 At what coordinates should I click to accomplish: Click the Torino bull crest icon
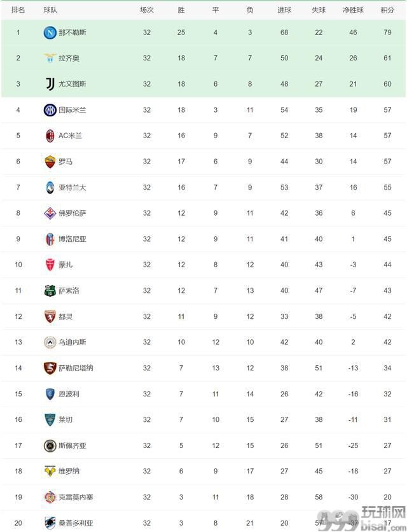click(x=50, y=316)
